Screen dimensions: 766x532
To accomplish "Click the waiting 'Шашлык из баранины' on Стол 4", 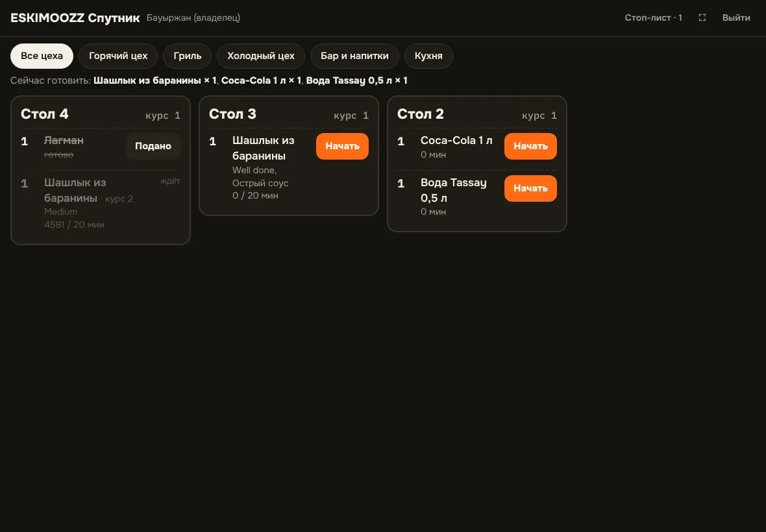I will pyautogui.click(x=75, y=190).
